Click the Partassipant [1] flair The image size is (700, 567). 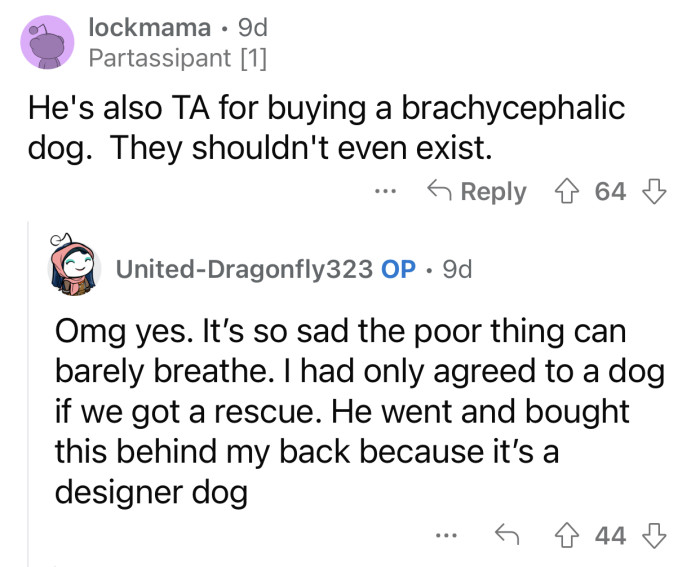pyautogui.click(x=178, y=59)
